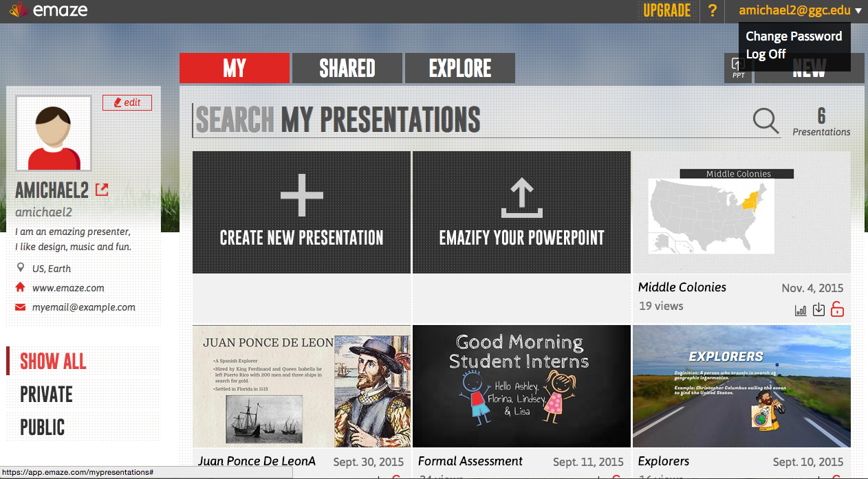Click download icon for Middle Colonies

(818, 310)
